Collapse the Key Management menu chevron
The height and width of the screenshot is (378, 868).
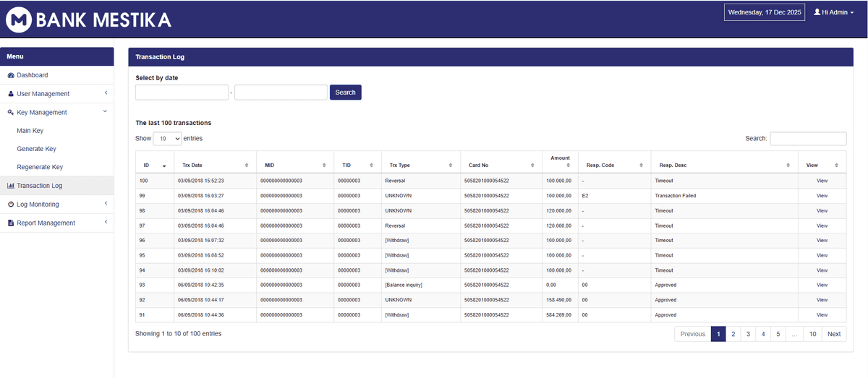(x=106, y=112)
